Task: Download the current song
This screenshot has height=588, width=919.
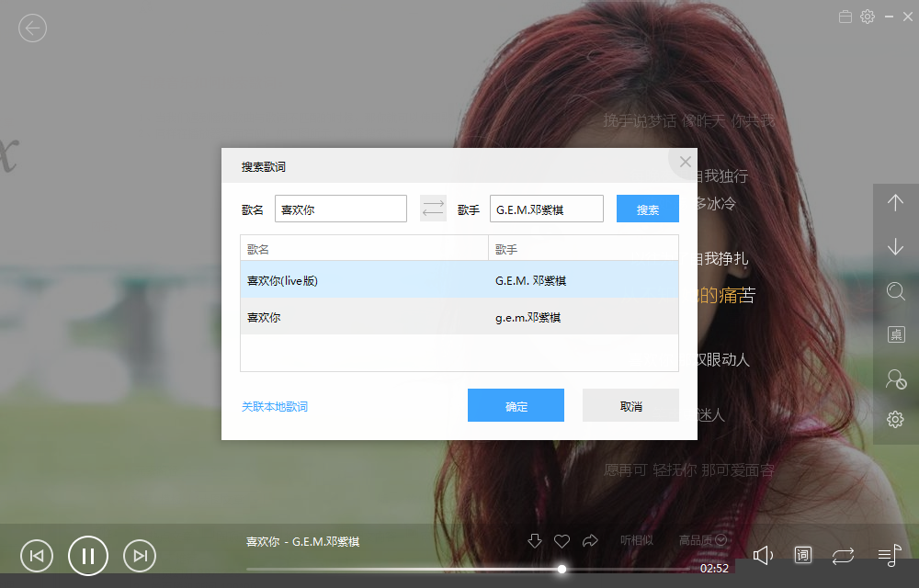Action: point(535,540)
